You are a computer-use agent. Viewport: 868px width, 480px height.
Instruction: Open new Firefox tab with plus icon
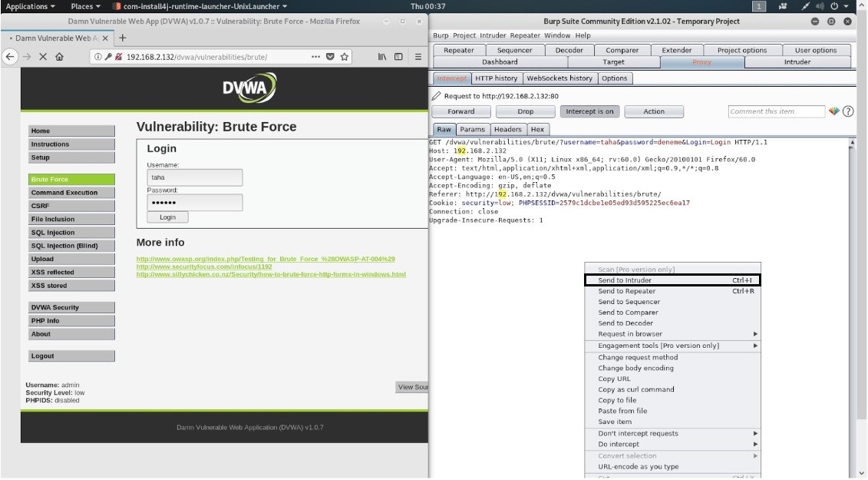pyautogui.click(x=123, y=38)
